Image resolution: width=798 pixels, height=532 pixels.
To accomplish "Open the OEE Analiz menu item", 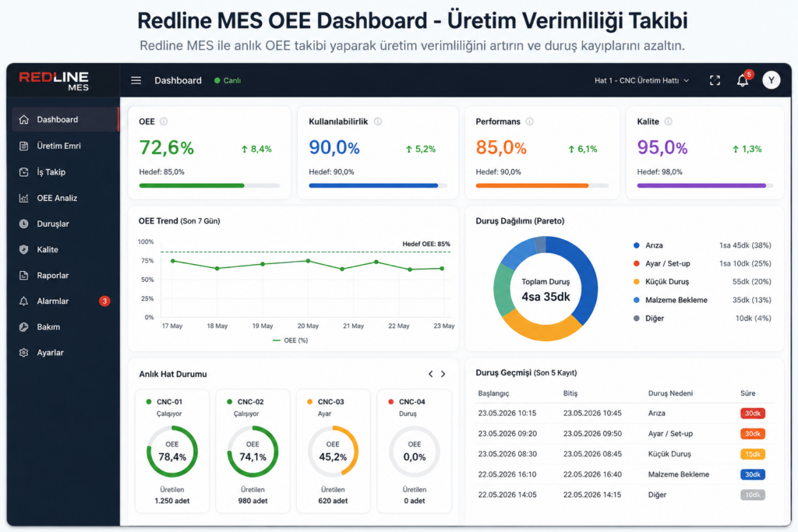I will click(65, 198).
